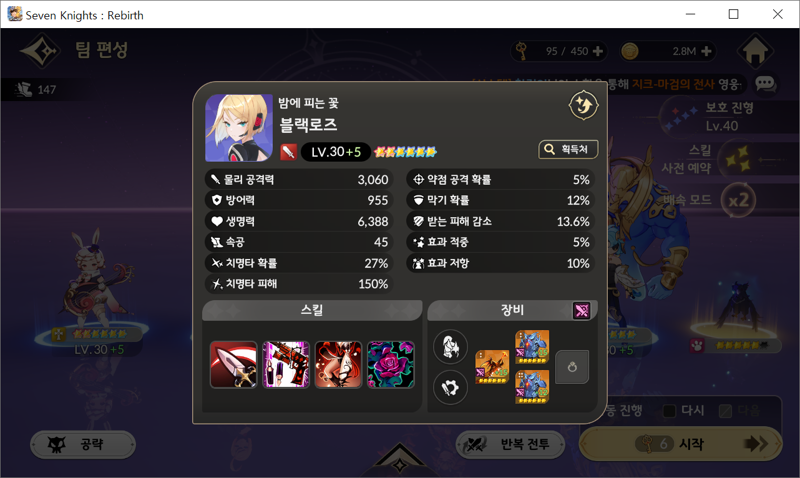Select the orange weapon equipment icon
This screenshot has width=800, height=478.
coord(492,367)
